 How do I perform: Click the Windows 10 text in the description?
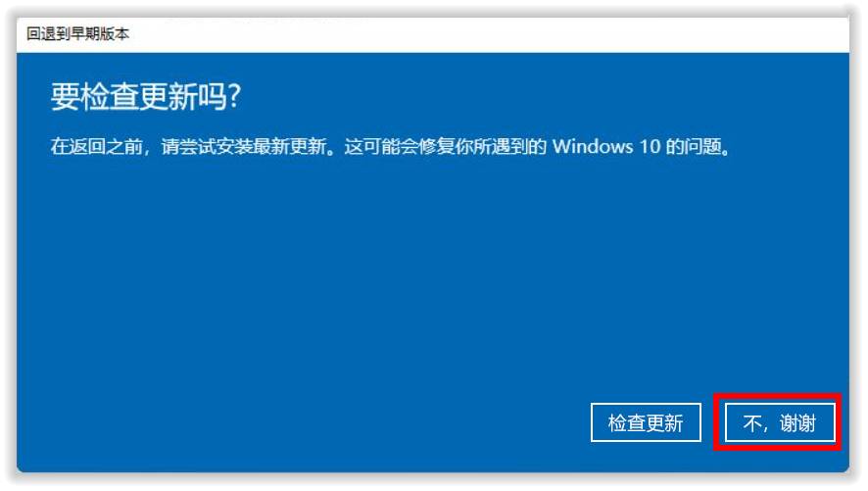coord(606,147)
